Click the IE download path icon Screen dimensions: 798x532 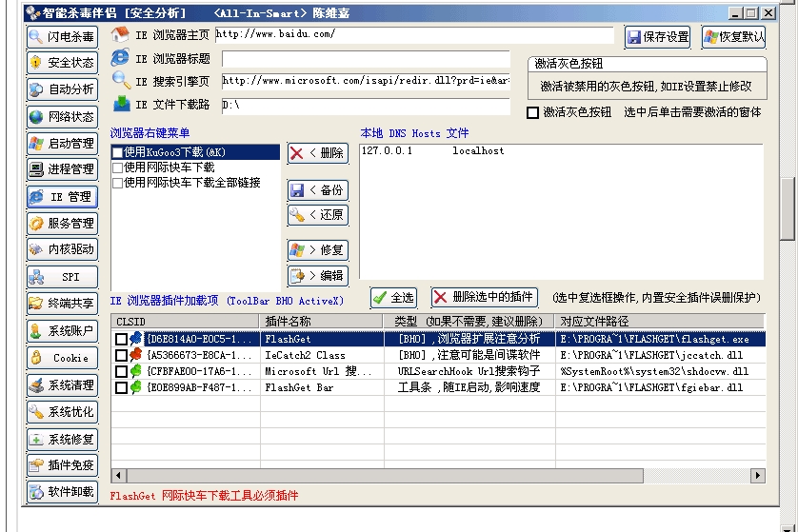(121, 103)
